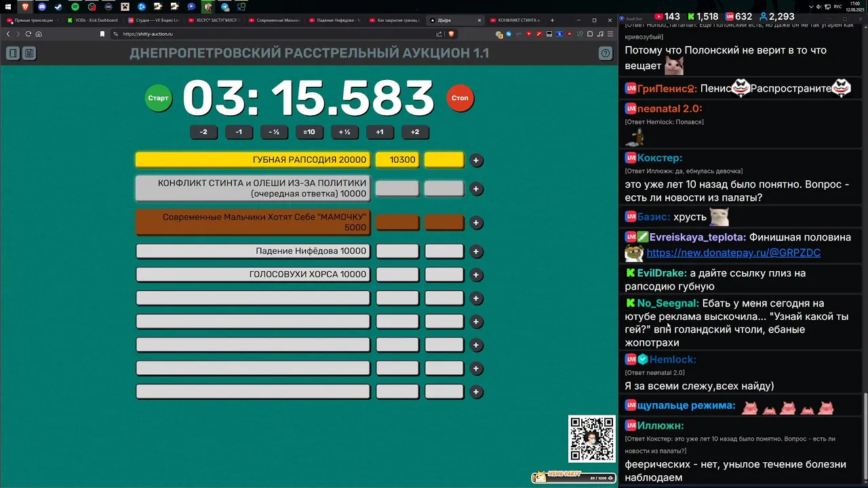Viewport: 868px width, 488px height.
Task: Switch to ХЕСУС* ЗАСТУПИЛСЯ browser tab
Action: point(216,20)
